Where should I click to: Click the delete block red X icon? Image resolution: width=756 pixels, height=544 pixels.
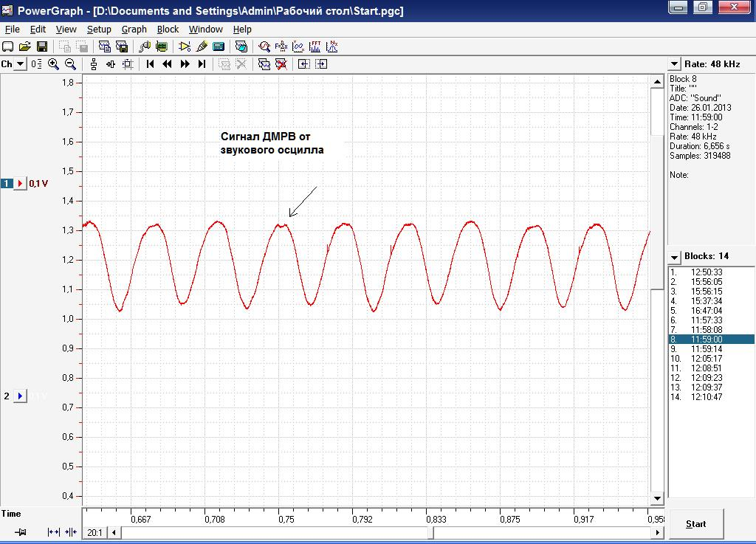pyautogui.click(x=281, y=64)
